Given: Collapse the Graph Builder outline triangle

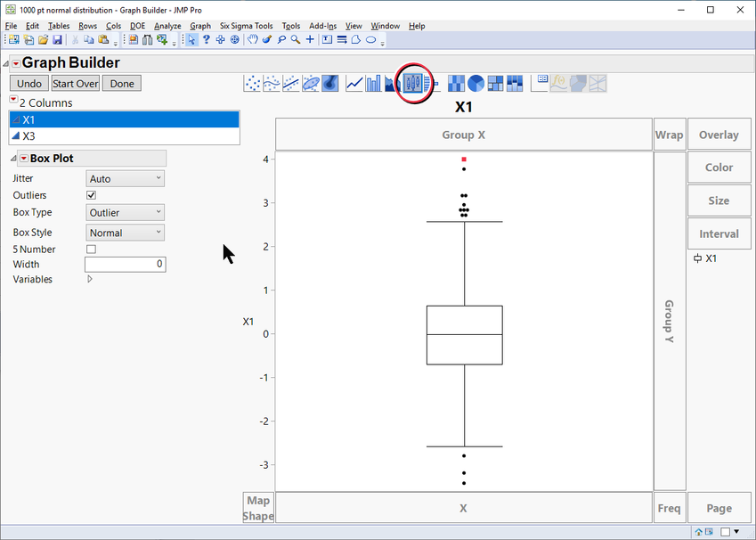Looking at the screenshot, I should tap(5, 63).
